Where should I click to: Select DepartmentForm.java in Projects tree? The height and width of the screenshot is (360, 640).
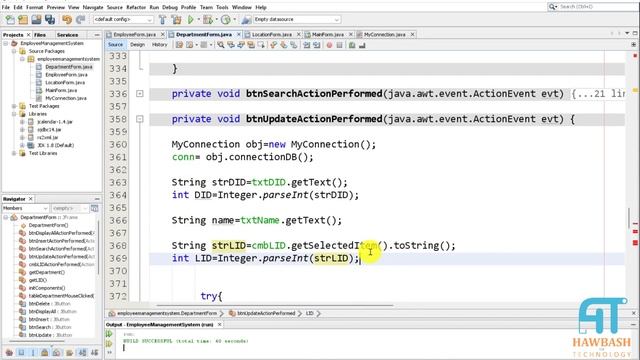click(69, 67)
